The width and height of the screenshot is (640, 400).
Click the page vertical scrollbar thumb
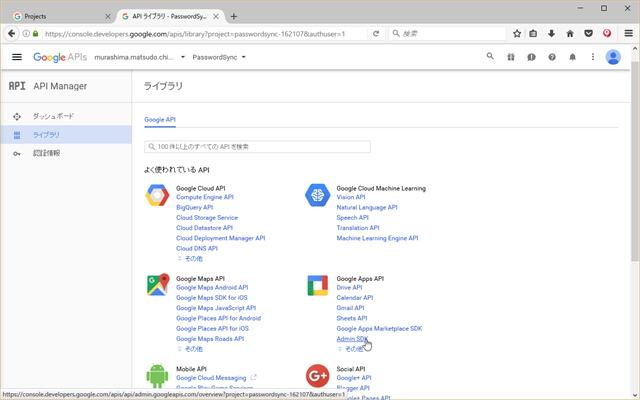point(634,161)
